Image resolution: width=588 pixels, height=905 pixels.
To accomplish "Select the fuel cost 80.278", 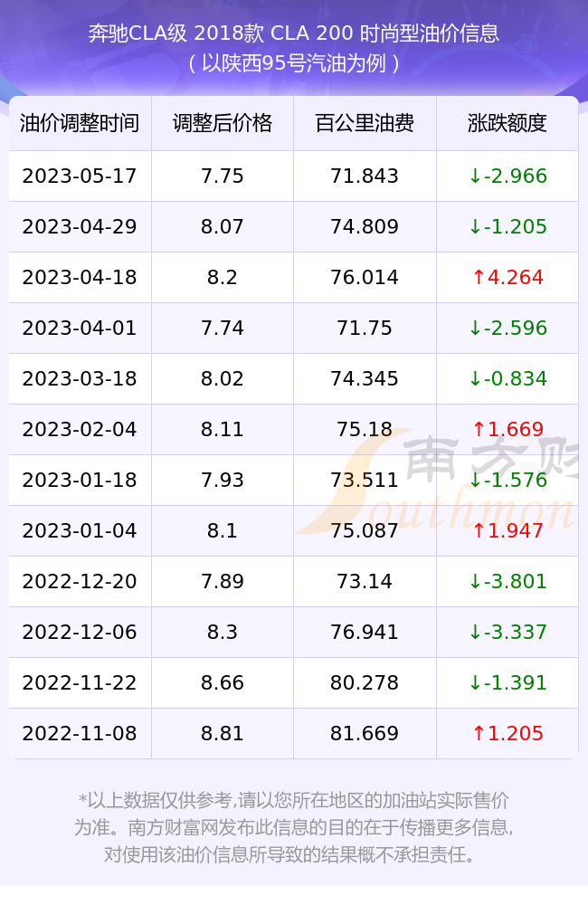I will click(x=365, y=682).
